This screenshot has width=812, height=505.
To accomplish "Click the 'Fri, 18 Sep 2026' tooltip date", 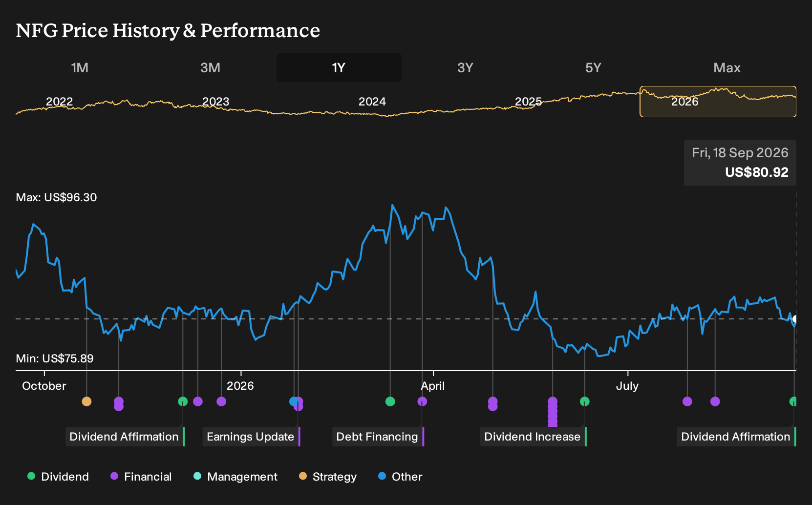I will pos(740,153).
